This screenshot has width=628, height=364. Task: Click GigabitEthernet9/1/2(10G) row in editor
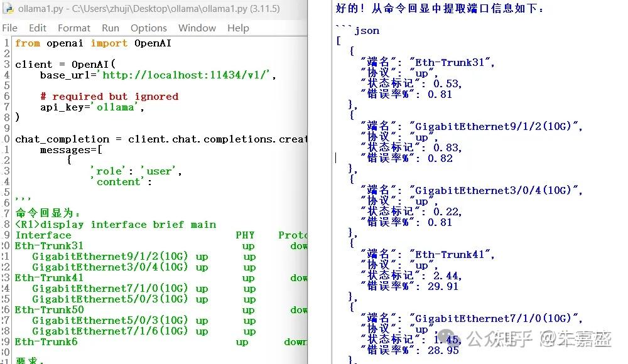(144, 257)
